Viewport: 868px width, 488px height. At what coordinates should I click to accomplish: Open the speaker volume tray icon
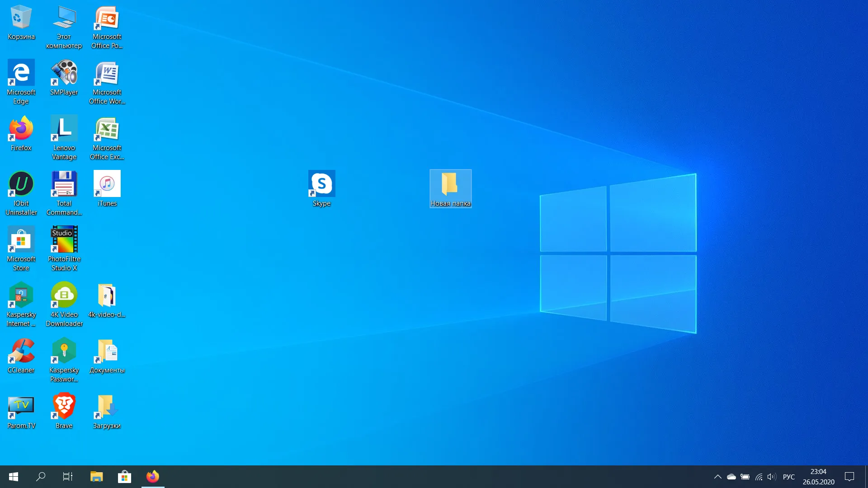(772, 477)
